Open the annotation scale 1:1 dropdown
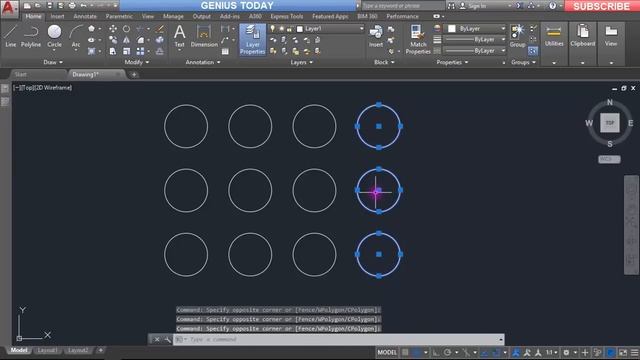This screenshot has width=640, height=360. pyautogui.click(x=551, y=352)
